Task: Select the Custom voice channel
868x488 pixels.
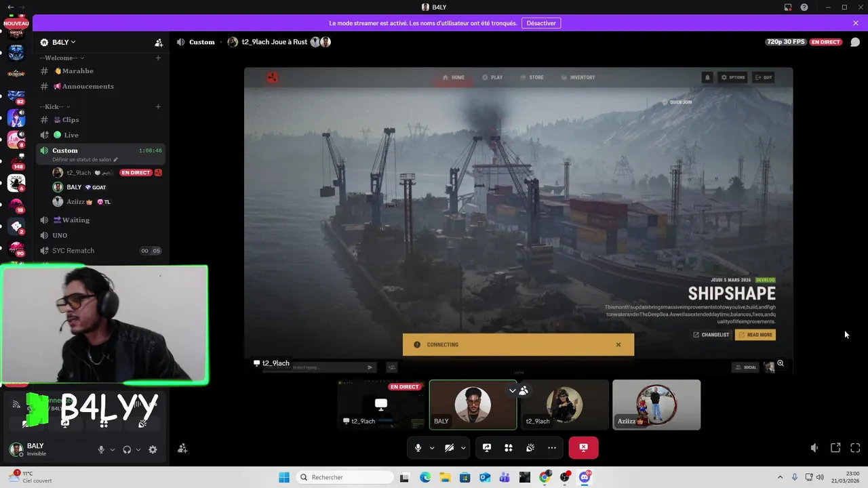Action: coord(101,153)
